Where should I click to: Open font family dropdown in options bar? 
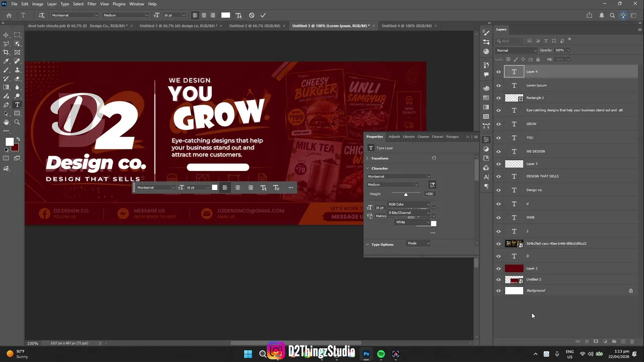point(96,15)
